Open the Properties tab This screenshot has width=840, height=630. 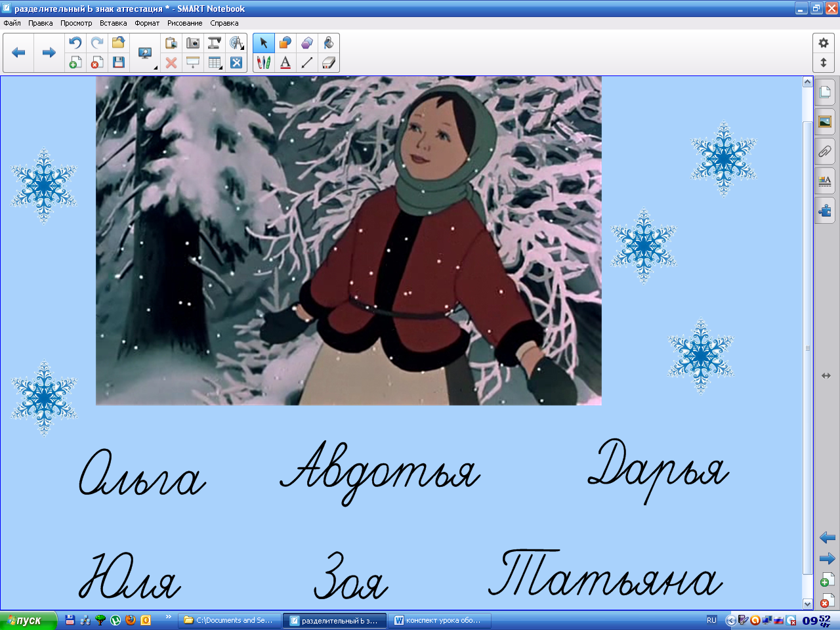pos(825,181)
